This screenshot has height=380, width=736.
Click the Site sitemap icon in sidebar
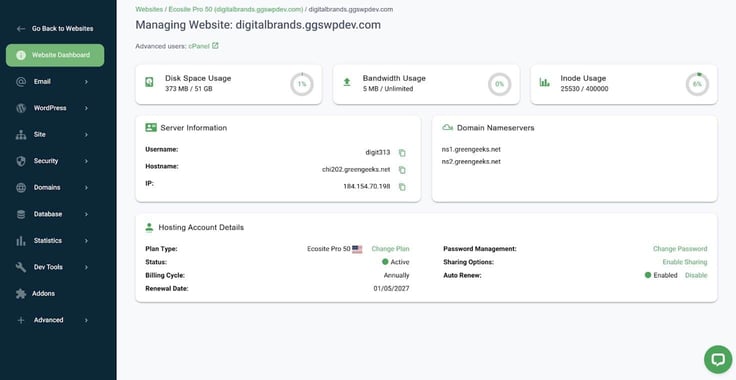[x=21, y=135]
